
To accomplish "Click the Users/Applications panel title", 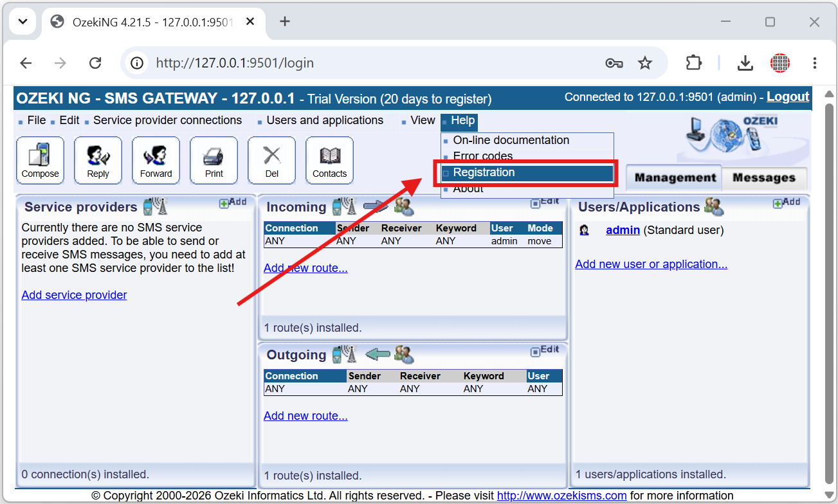I will (639, 207).
